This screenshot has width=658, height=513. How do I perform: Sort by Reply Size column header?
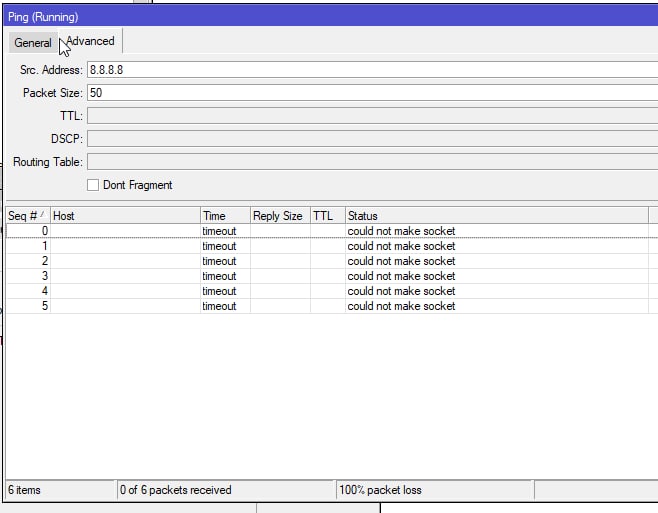280,216
